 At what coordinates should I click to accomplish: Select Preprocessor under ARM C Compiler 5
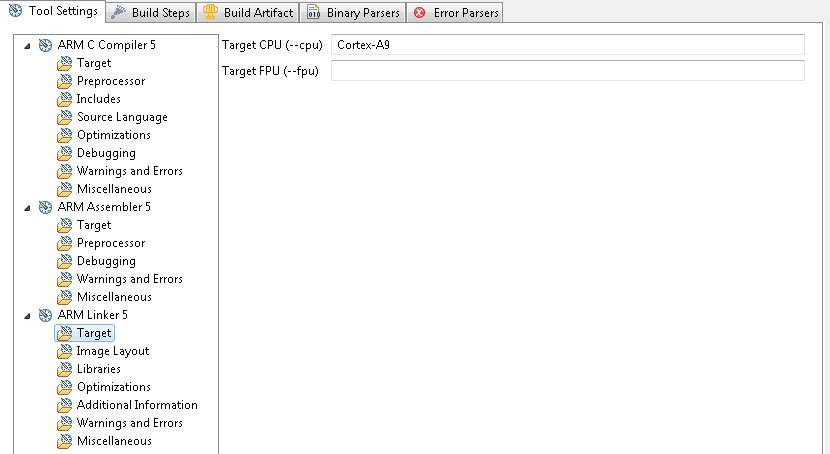point(111,81)
